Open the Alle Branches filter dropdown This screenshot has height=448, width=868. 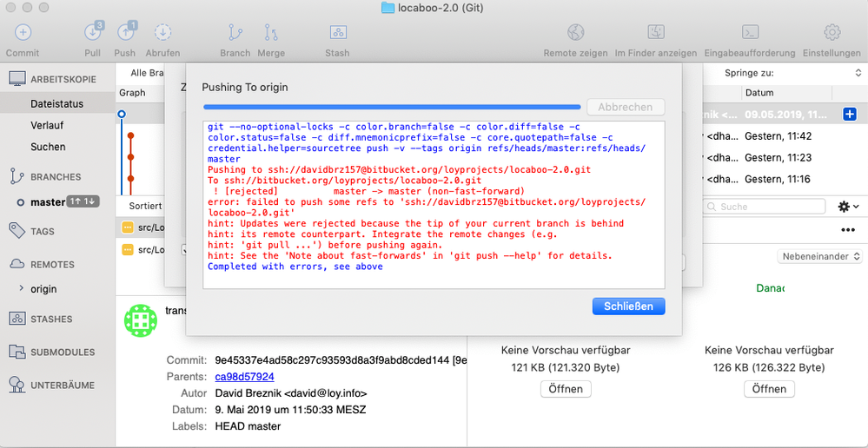pos(146,73)
